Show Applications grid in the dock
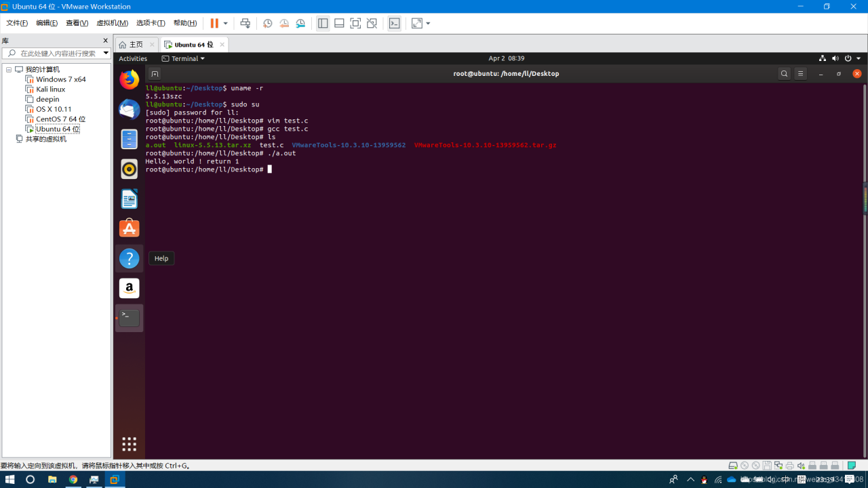Image resolution: width=868 pixels, height=488 pixels. coord(129,444)
